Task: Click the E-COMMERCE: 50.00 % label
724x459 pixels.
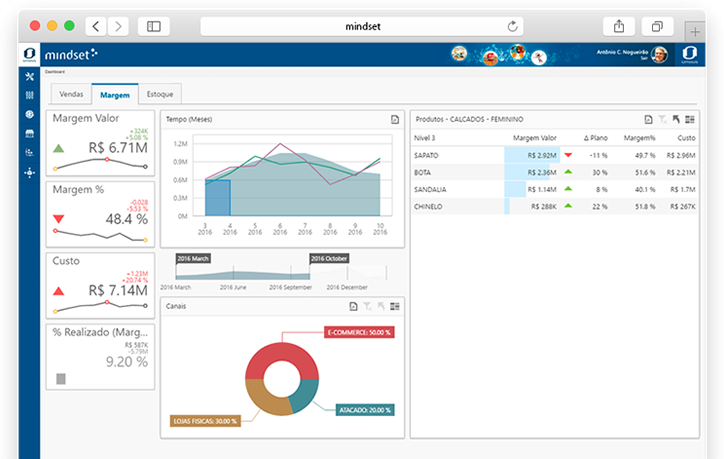Action: pos(359,332)
